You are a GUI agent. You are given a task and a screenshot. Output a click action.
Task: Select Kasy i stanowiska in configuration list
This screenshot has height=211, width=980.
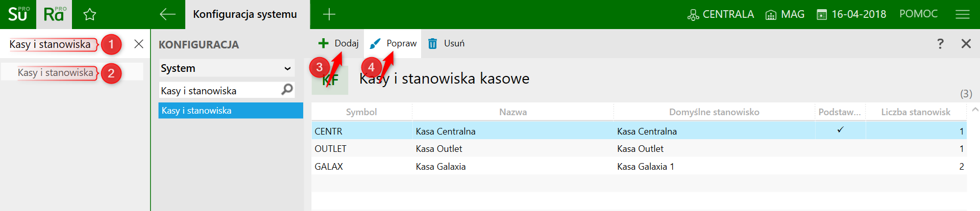pyautogui.click(x=231, y=111)
